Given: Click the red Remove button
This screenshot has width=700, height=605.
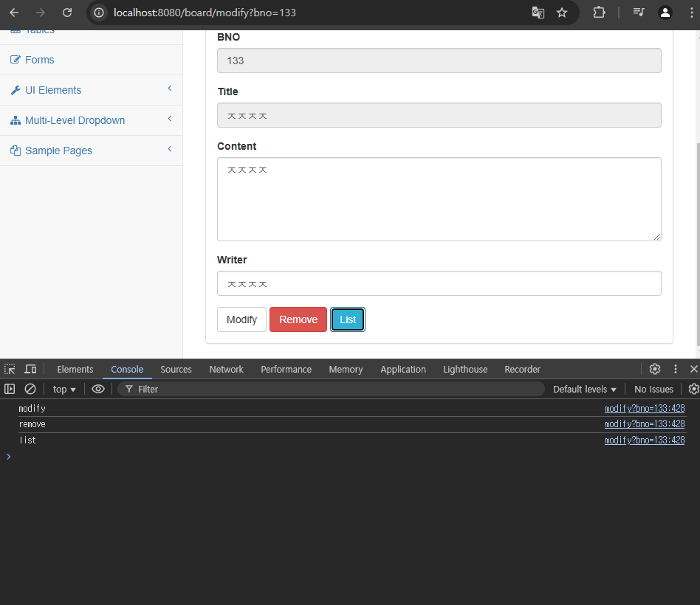Looking at the screenshot, I should pos(298,319).
